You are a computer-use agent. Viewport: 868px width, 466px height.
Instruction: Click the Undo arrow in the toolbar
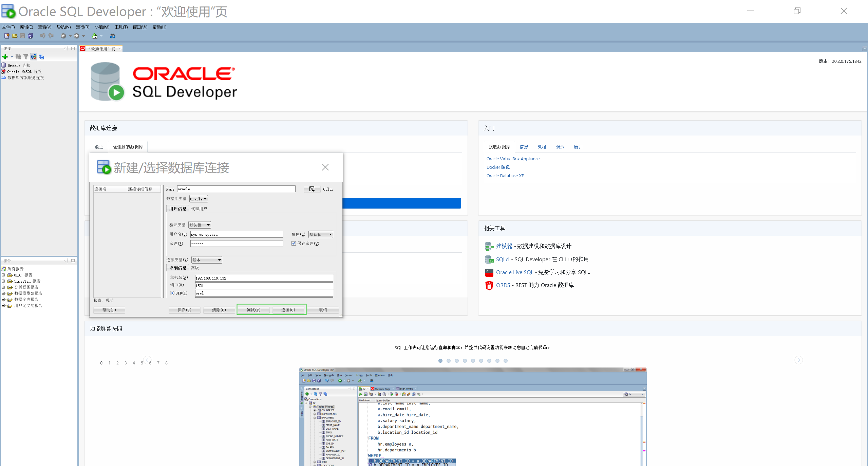click(x=43, y=36)
